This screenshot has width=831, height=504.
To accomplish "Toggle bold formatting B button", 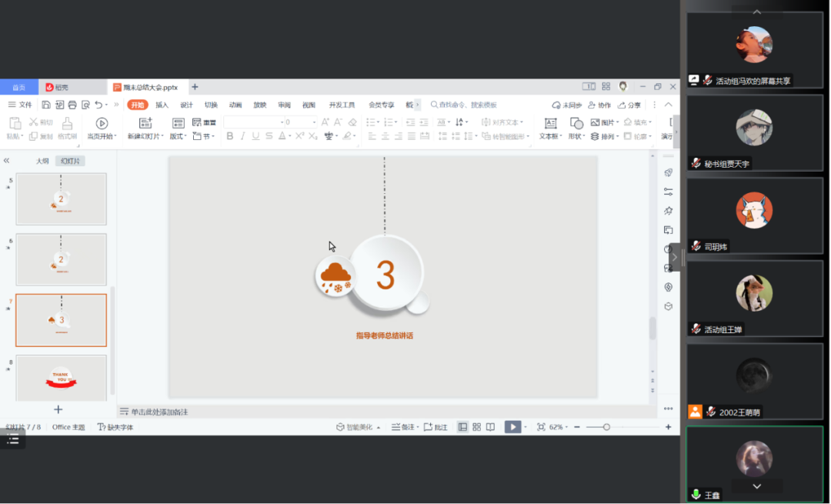I will click(x=229, y=136).
